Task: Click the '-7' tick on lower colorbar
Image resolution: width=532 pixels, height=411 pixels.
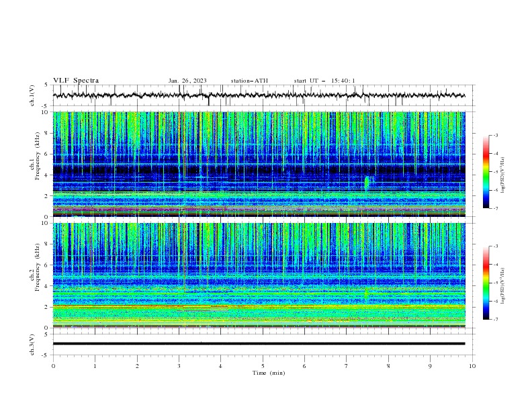Action: (x=495, y=320)
